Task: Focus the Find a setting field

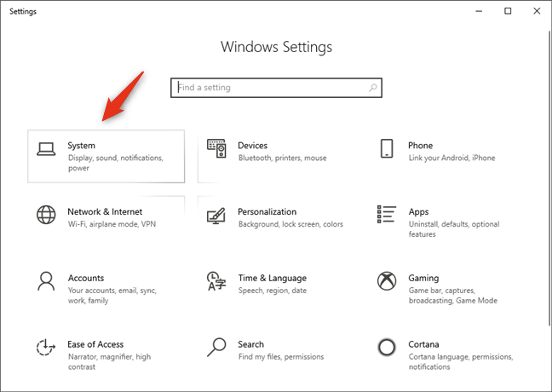Action: coord(276,88)
